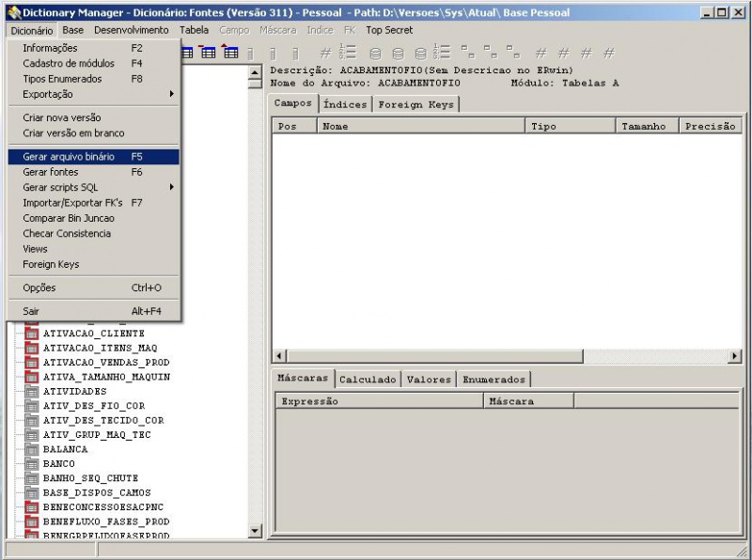
Task: Click the gray table icon beside ATIVIDADES
Action: (x=31, y=391)
